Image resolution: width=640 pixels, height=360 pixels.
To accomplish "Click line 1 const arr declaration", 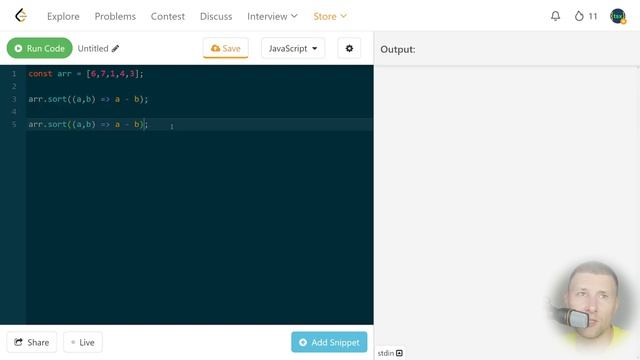I will 86,74.
